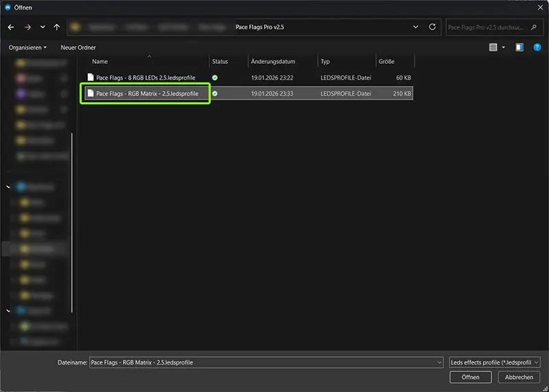Go up one folder level
549x392 pixels.
(57, 27)
